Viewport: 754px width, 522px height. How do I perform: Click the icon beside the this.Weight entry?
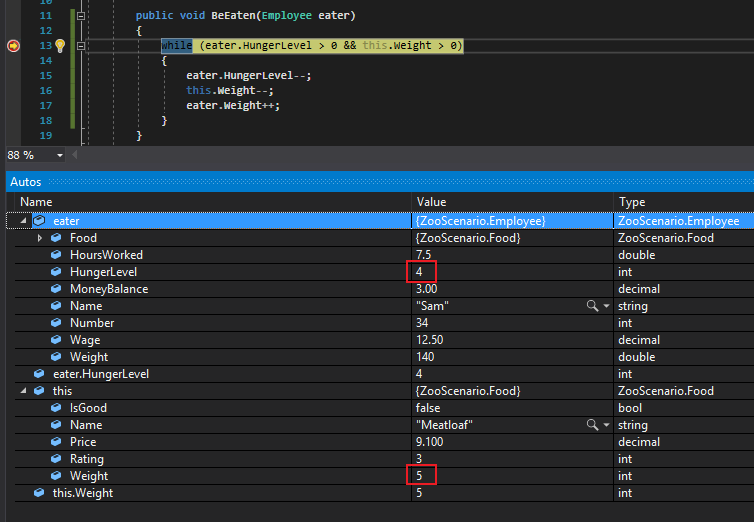coord(39,493)
